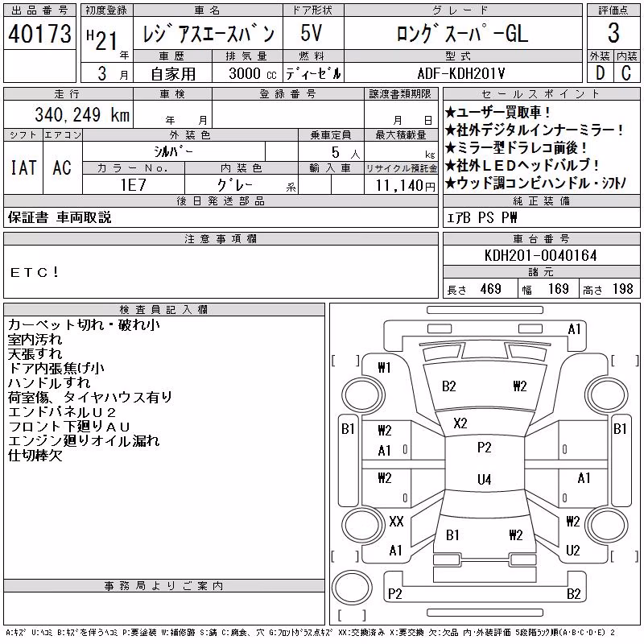Select inspector note 室内汚れ

click(x=35, y=339)
